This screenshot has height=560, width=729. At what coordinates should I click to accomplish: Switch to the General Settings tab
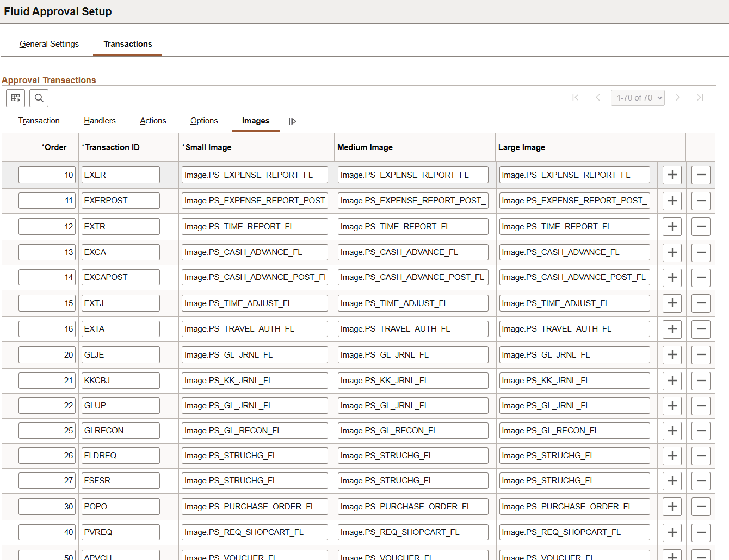[x=49, y=44]
